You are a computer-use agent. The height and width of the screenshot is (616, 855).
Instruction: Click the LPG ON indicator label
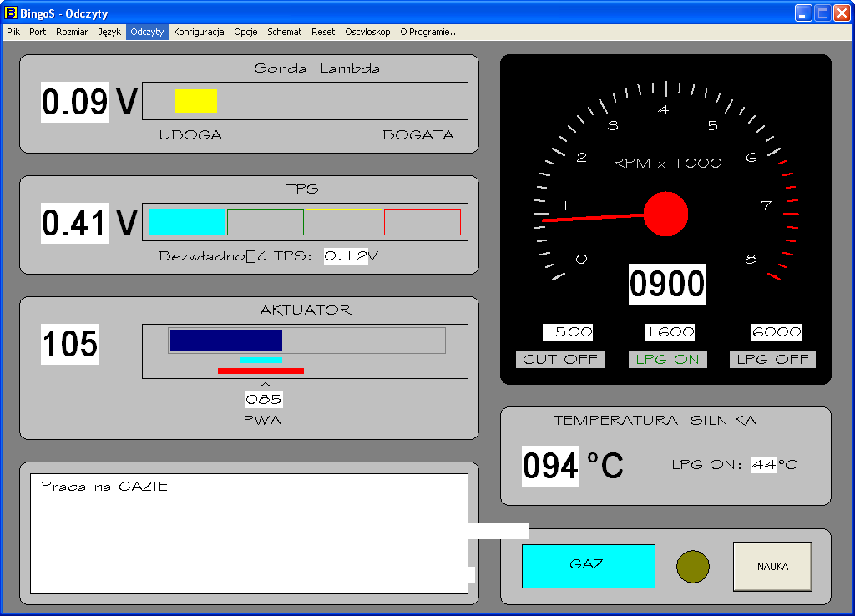pos(668,360)
